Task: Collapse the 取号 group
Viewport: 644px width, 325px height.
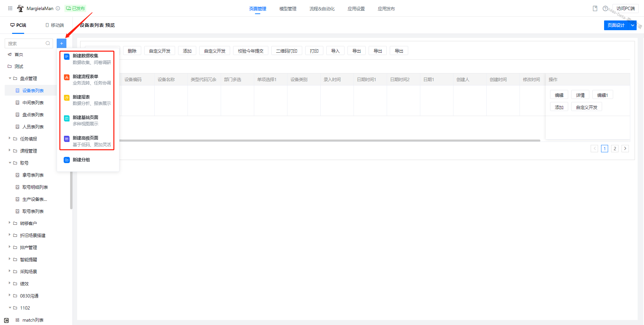Action: click(x=10, y=163)
